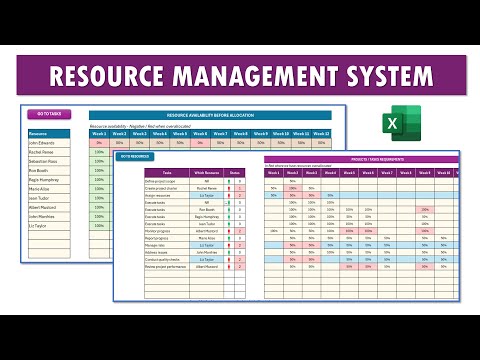Click Define project scope Week 2 50% cell
The image size is (480, 360).
[293, 181]
